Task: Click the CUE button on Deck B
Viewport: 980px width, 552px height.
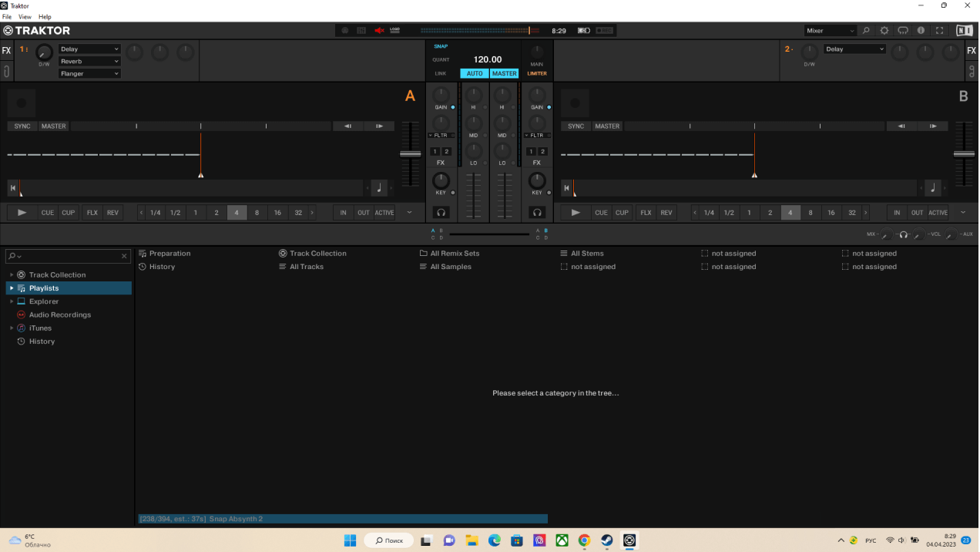Action: (x=601, y=213)
